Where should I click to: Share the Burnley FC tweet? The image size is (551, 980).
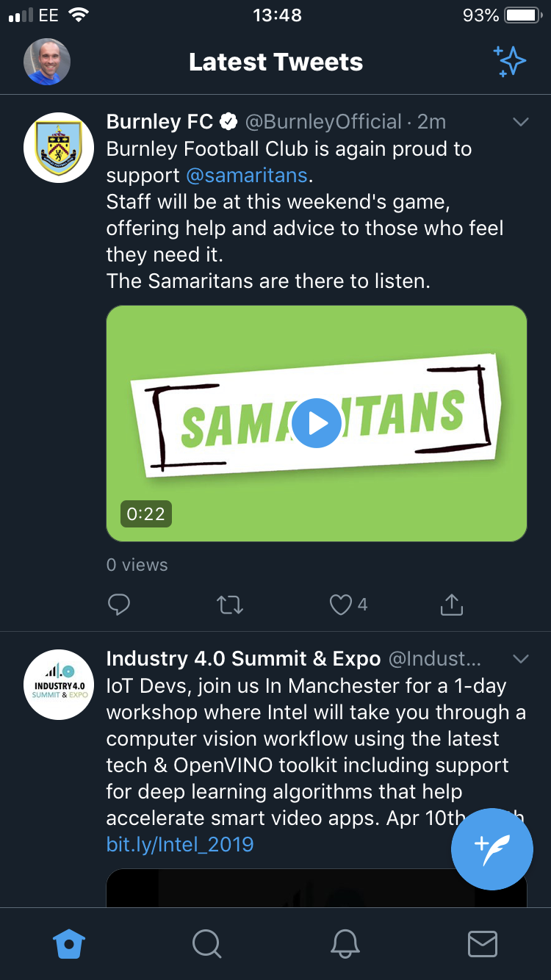(x=451, y=605)
